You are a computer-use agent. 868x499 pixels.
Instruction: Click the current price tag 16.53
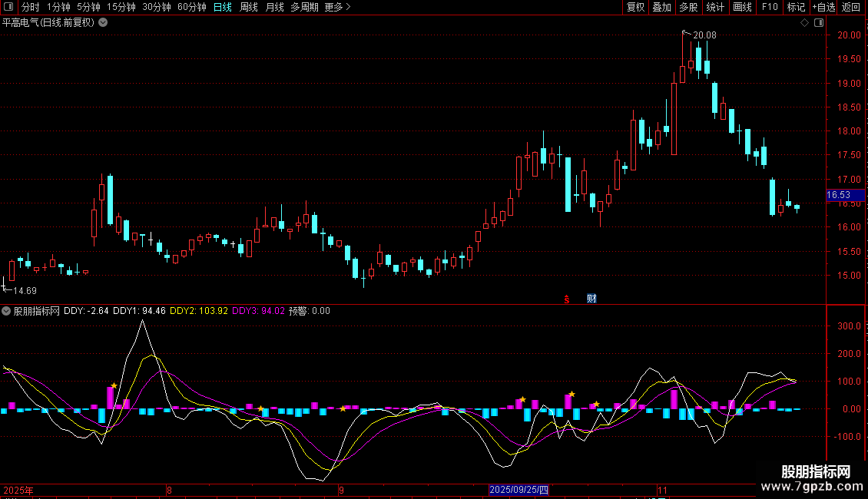point(845,195)
